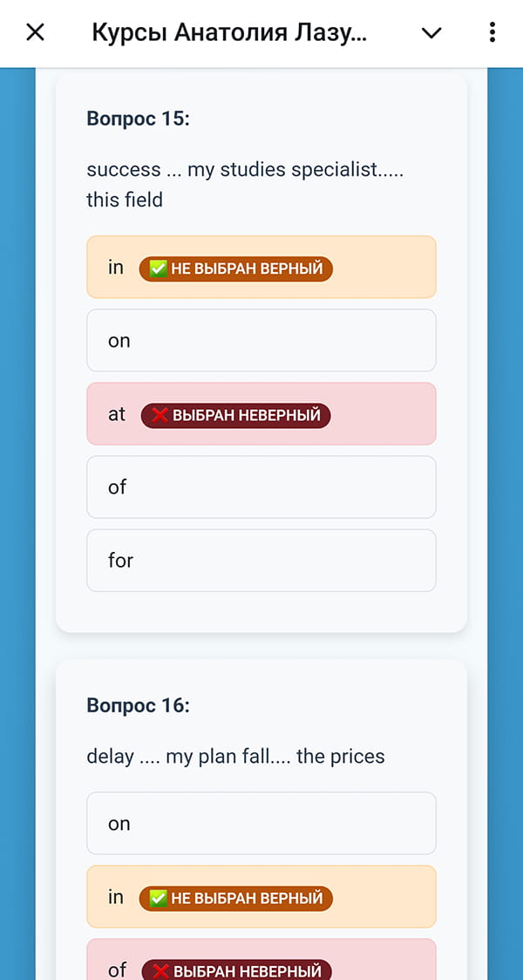Click the X icon to exit the quiz
This screenshot has height=980, width=523.
click(x=35, y=31)
